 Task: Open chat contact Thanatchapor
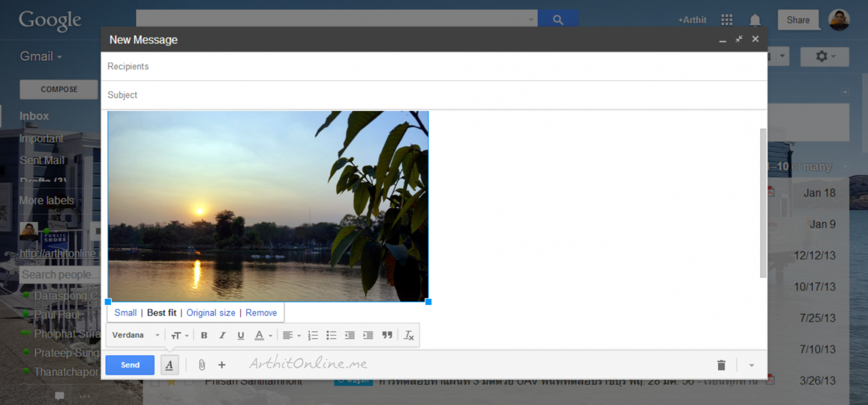[x=66, y=372]
